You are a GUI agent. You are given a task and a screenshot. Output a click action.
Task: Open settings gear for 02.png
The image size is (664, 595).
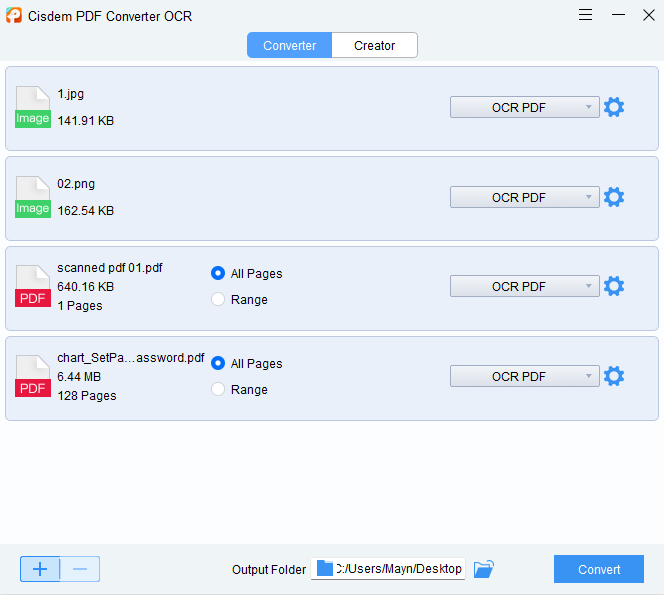tap(614, 197)
